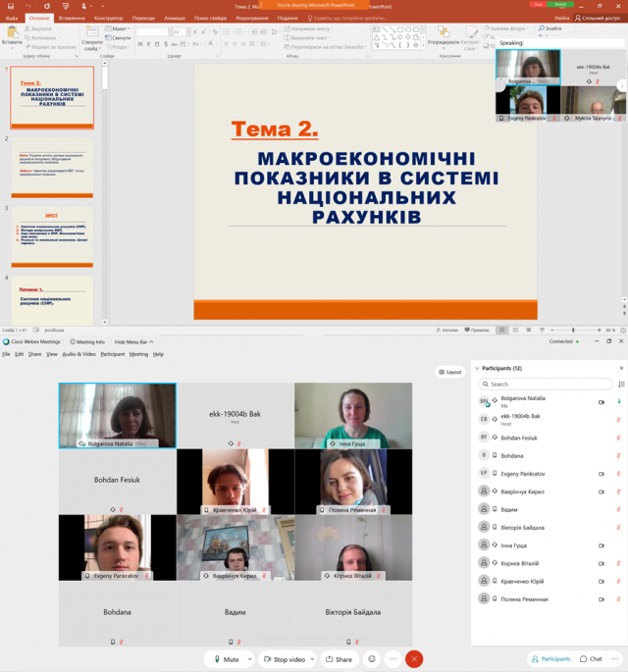Open the reactions smiley icon
The width and height of the screenshot is (628, 672).
pyautogui.click(x=372, y=659)
